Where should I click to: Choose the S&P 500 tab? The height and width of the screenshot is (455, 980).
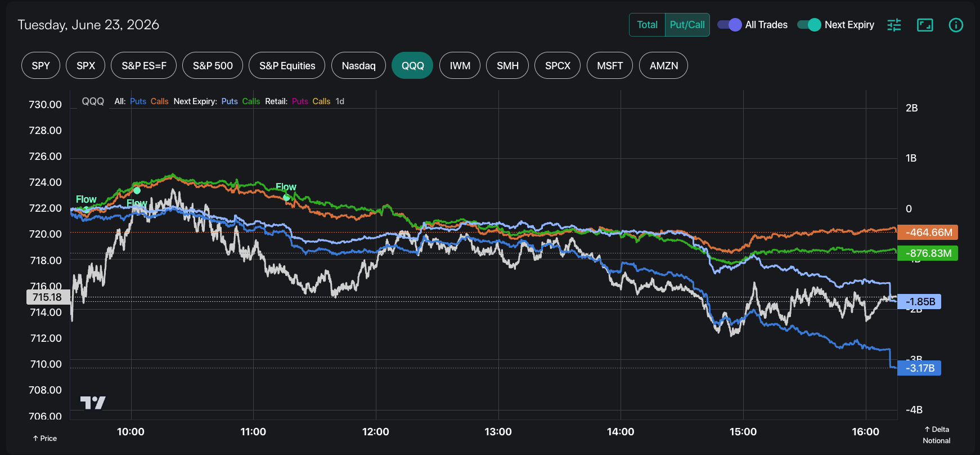213,65
